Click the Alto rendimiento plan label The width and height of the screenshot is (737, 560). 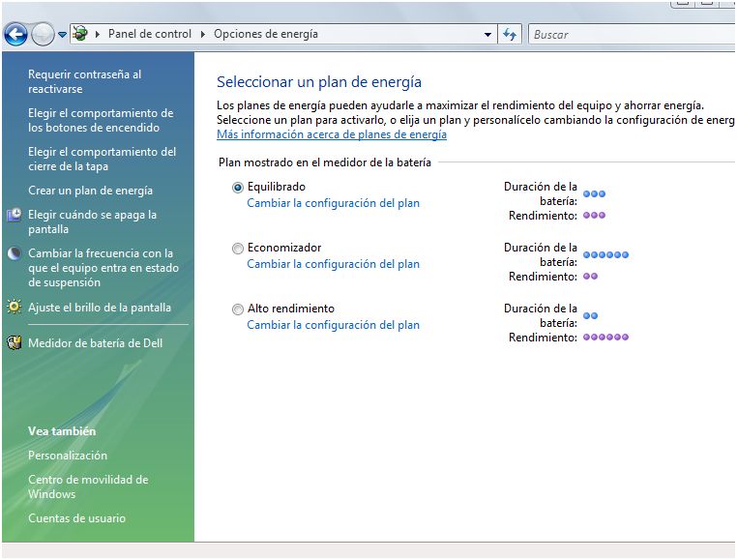coord(291,309)
